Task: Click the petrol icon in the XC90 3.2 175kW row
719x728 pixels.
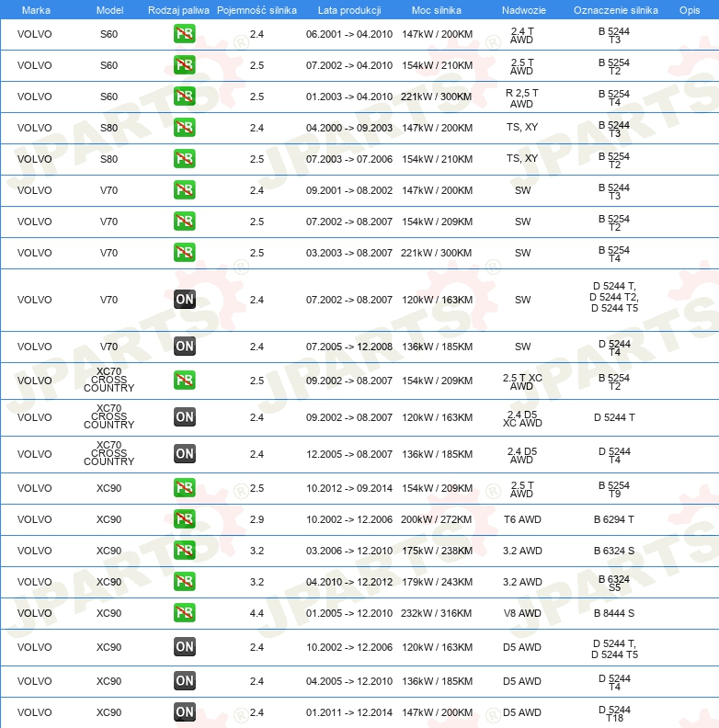Action: pos(185,551)
